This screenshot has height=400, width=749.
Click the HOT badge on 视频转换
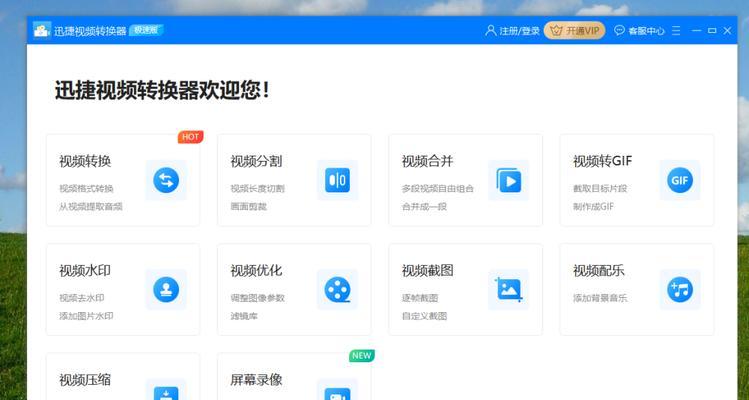point(191,137)
